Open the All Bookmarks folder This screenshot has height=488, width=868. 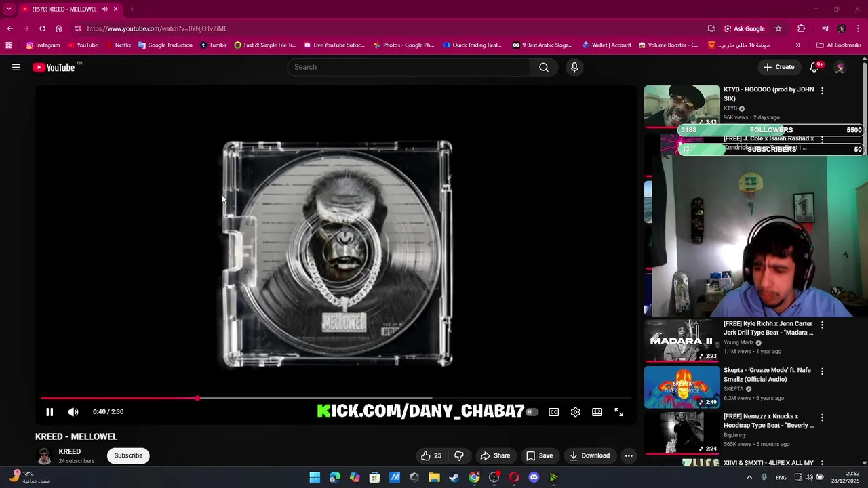839,45
